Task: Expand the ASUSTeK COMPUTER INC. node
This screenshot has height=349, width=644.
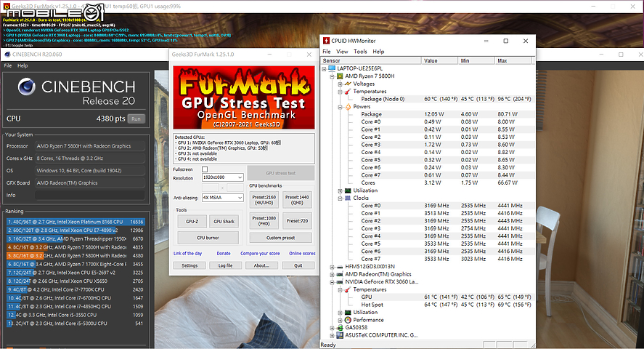Action: click(332, 335)
